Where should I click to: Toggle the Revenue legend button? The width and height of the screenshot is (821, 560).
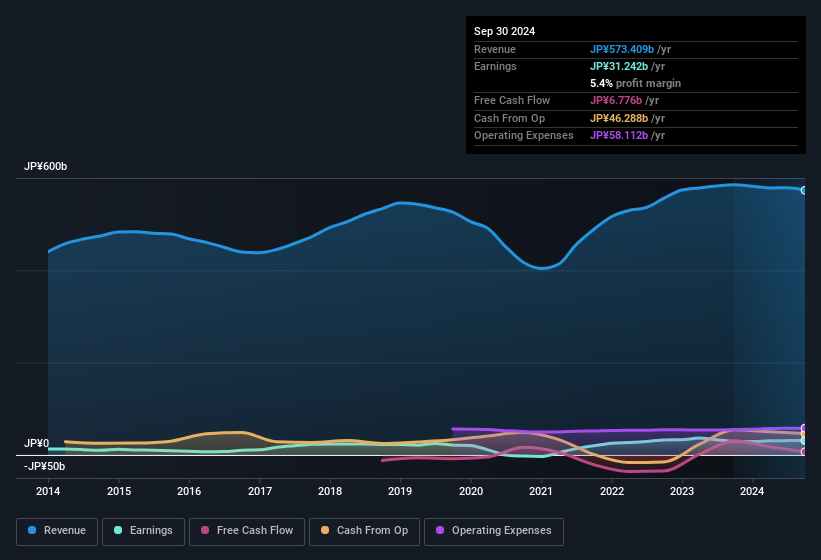(57, 531)
